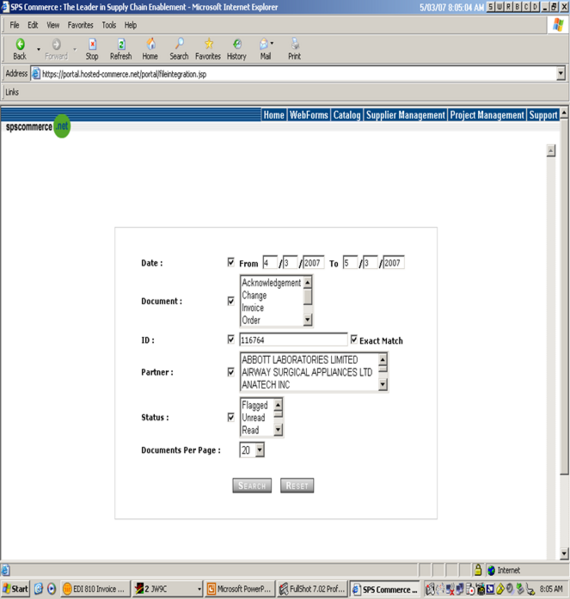Image resolution: width=570 pixels, height=599 pixels.
Task: Open the address bar dropdown arrow
Action: (560, 73)
